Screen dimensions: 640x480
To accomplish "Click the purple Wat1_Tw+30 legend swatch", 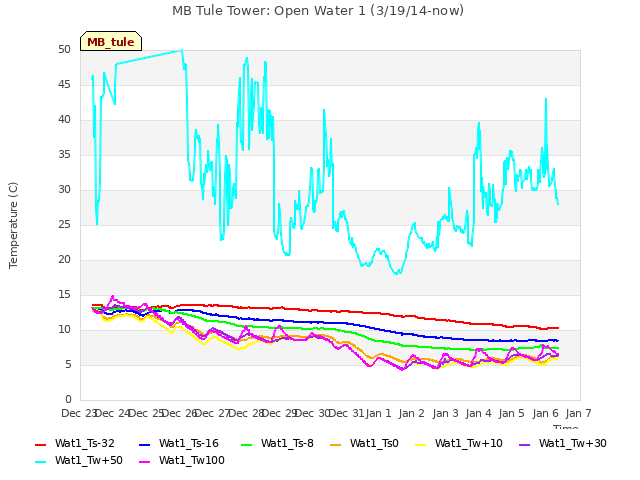I will click(x=524, y=444).
